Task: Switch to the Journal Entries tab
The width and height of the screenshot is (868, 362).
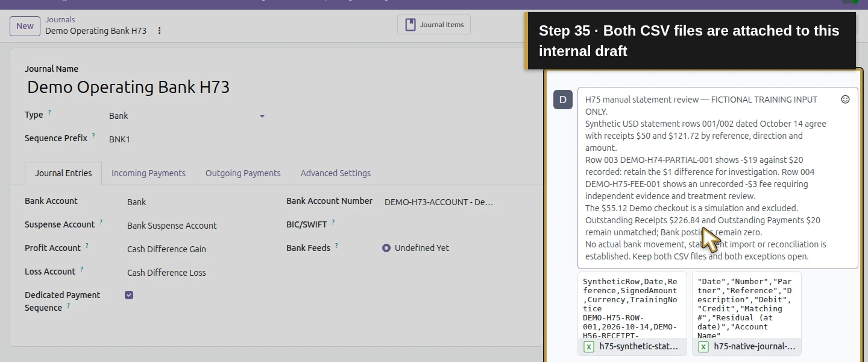Action: pos(63,173)
